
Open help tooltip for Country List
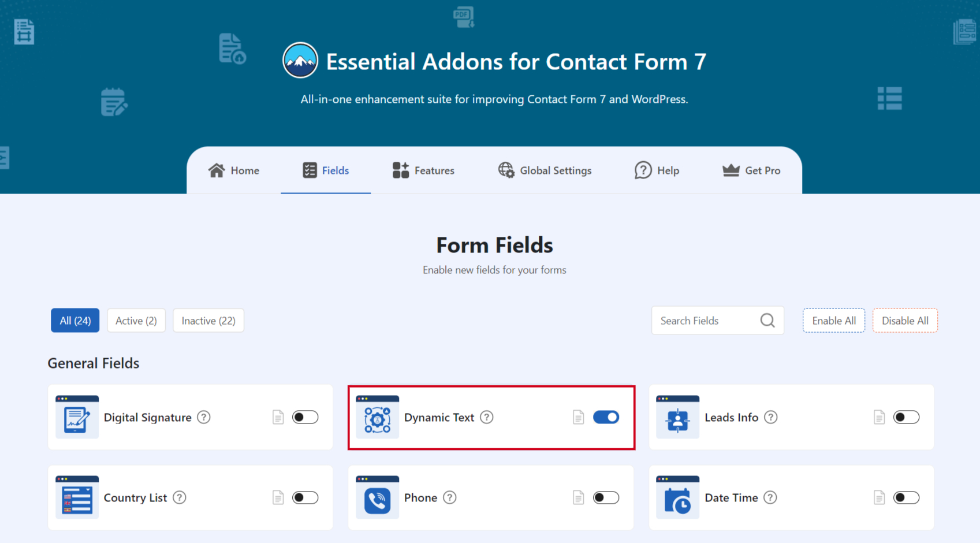[x=180, y=497]
